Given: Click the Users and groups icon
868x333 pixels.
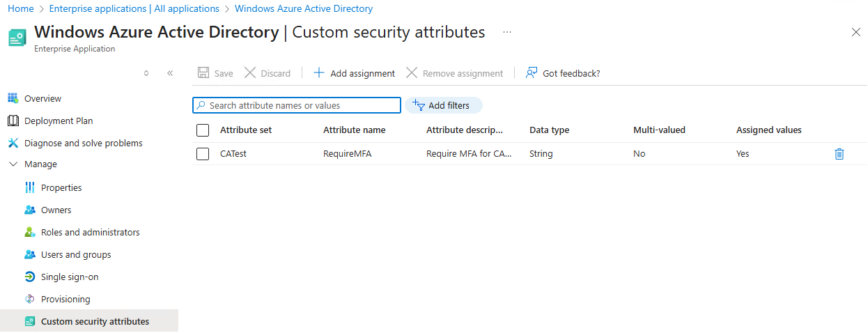Looking at the screenshot, I should tap(29, 254).
